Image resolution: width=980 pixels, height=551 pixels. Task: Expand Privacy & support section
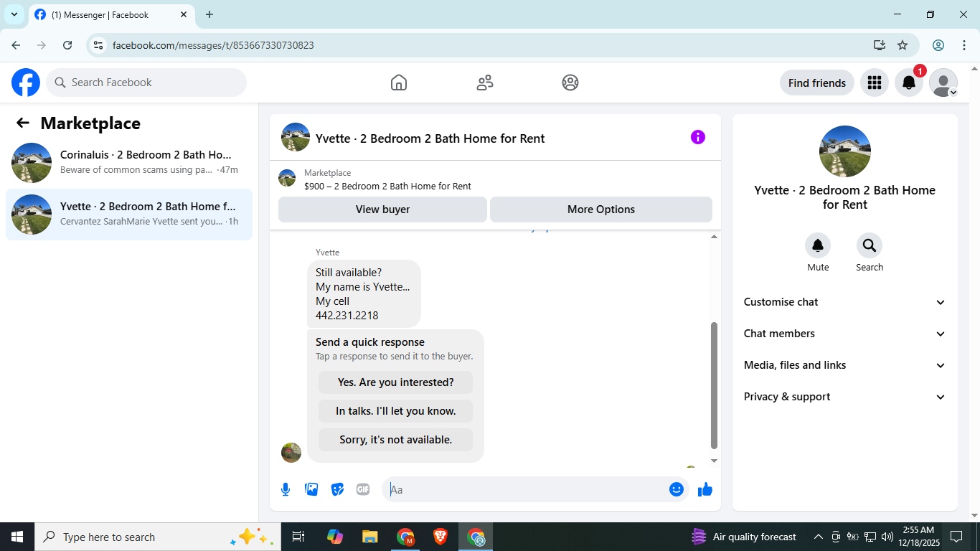(x=845, y=397)
